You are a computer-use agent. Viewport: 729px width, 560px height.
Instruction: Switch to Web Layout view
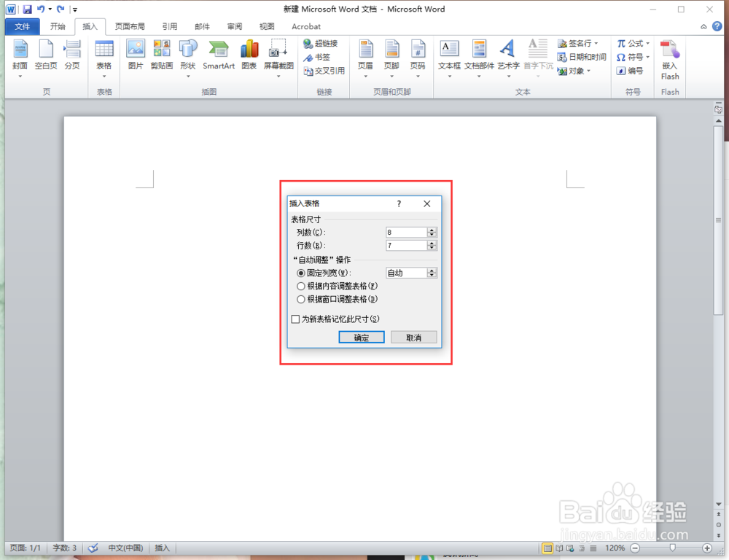click(570, 548)
